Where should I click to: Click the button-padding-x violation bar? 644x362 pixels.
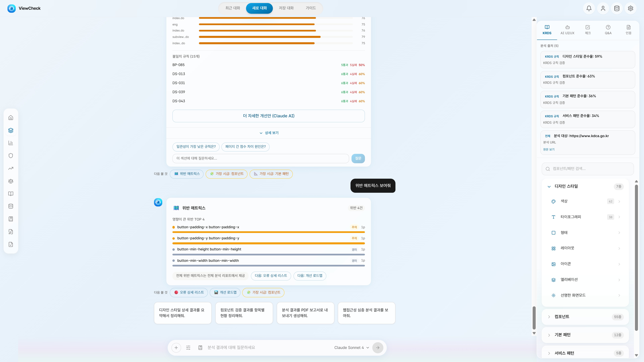[269, 232]
